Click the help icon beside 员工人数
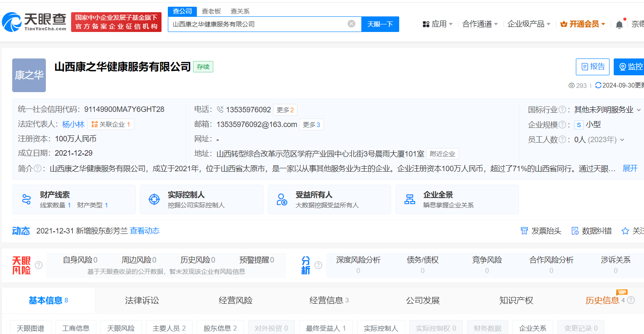644x334 pixels. 562,140
